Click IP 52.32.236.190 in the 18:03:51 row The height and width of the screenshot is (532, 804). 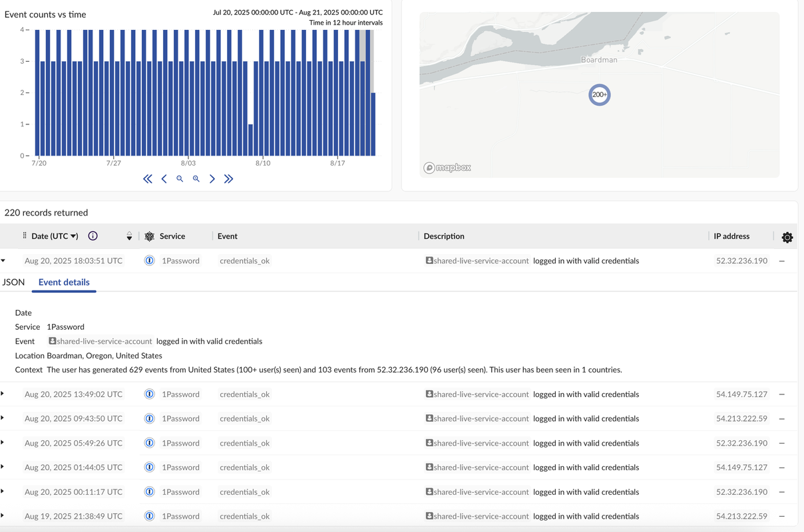[x=741, y=261]
